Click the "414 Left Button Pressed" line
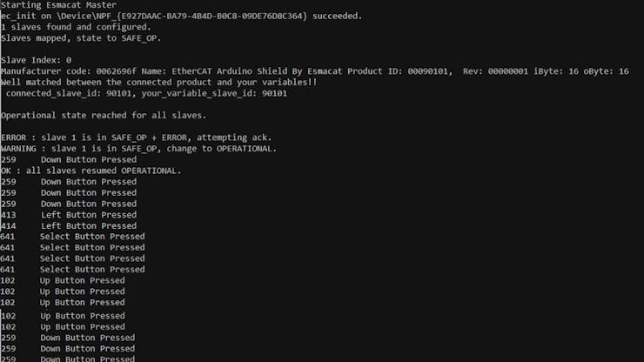 click(x=69, y=225)
